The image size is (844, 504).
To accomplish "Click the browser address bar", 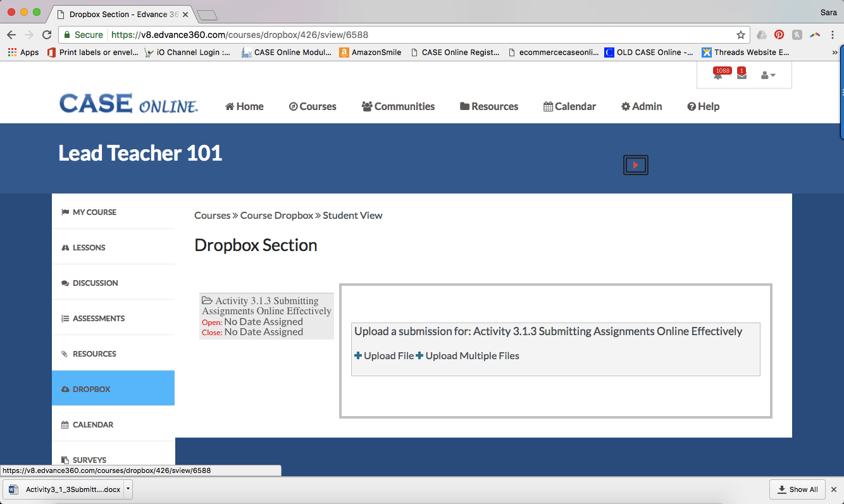I will [x=418, y=35].
